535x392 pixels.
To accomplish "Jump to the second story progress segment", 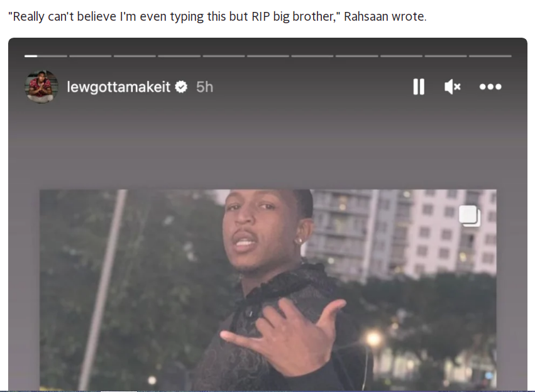I will (91, 56).
